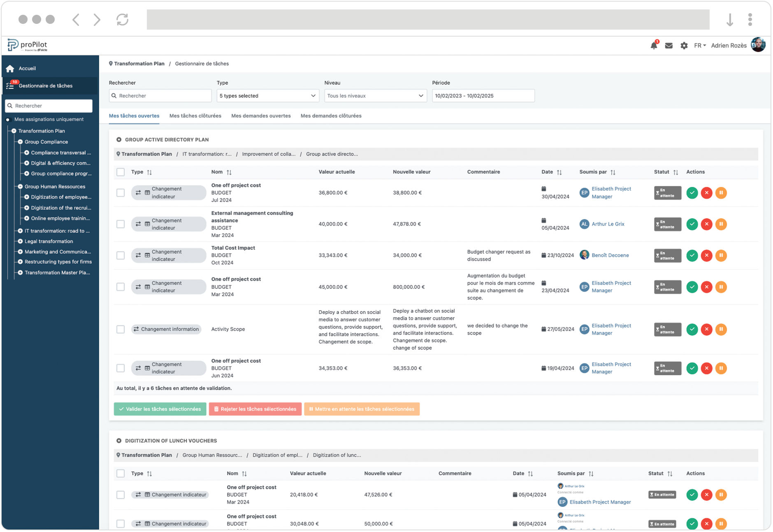Reject the Activity Scope task with red X
Image resolution: width=773 pixels, height=532 pixels.
click(x=706, y=330)
